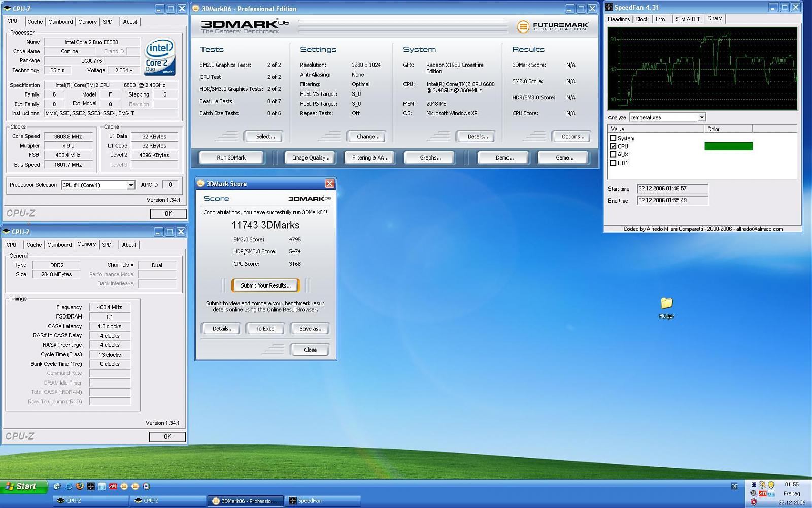
Task: Open the Clock tab in SpeedFan
Action: tap(642, 19)
